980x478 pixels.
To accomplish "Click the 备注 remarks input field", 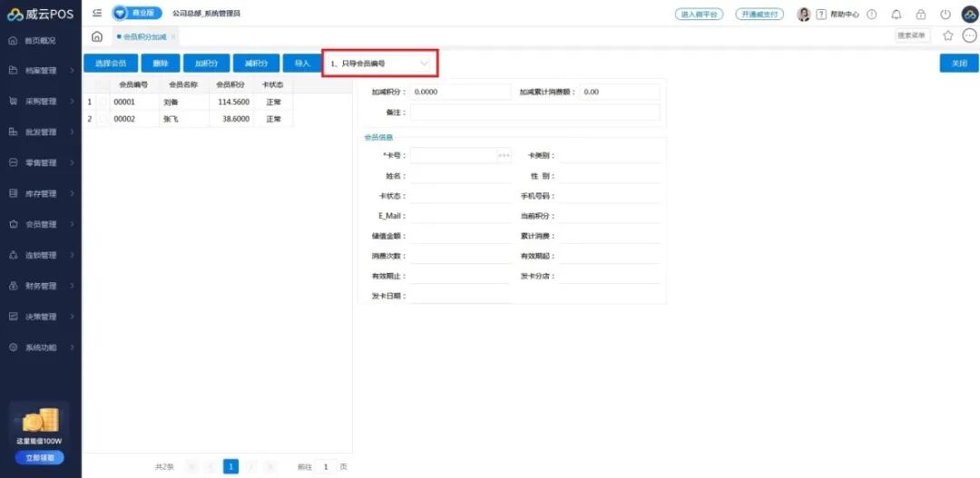I will 534,112.
